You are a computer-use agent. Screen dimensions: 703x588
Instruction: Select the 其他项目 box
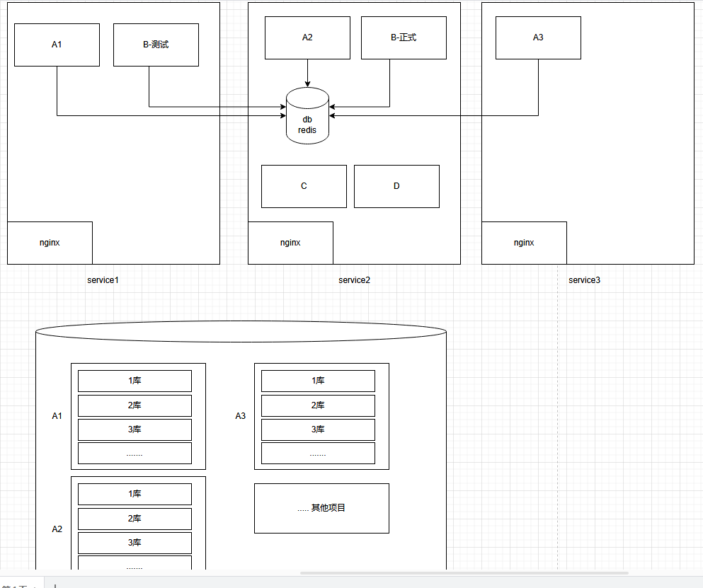322,508
